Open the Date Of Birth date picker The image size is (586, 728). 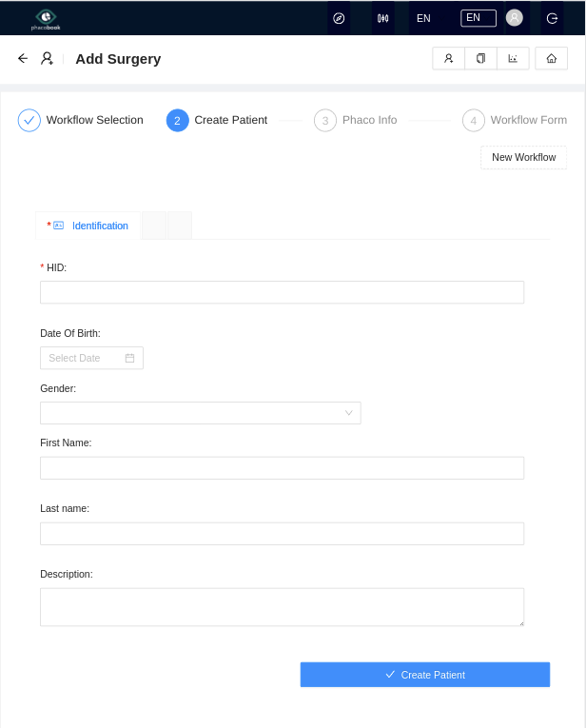tap(91, 358)
